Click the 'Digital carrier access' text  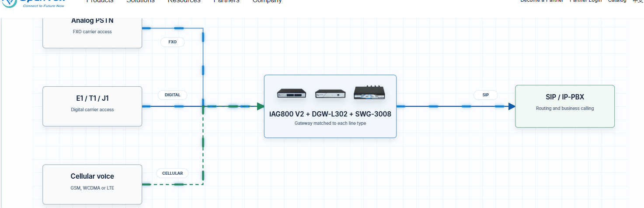[x=92, y=109]
